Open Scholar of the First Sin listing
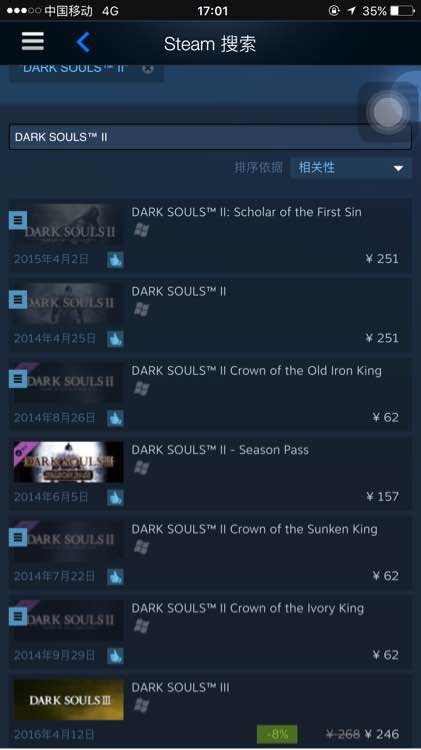 [210, 236]
